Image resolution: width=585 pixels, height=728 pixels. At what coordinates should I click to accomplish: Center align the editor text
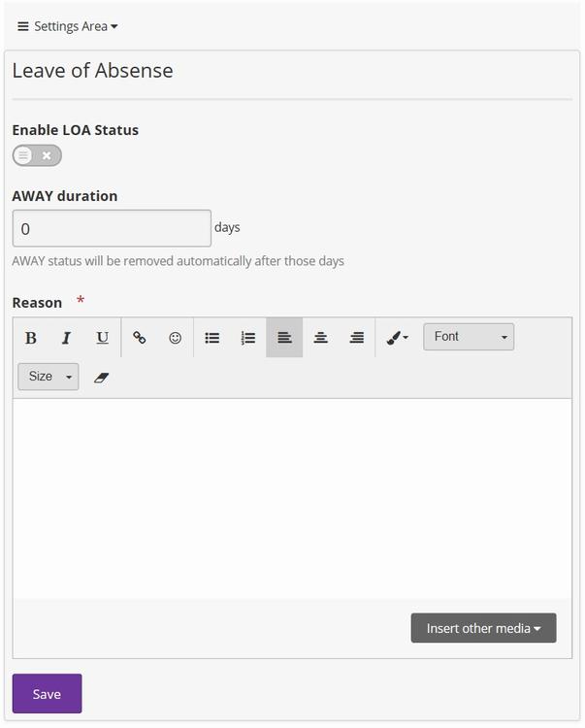coord(320,338)
